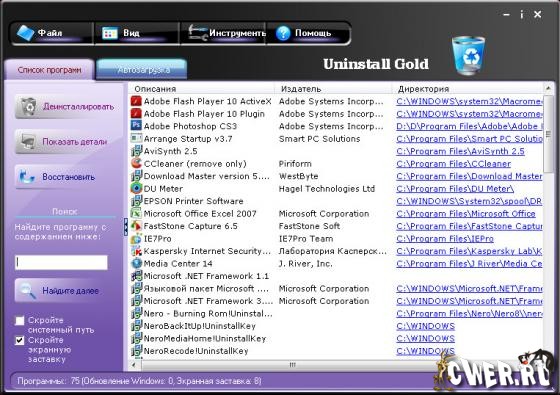Click the horizontal scrollbar left arrow

coord(134,365)
